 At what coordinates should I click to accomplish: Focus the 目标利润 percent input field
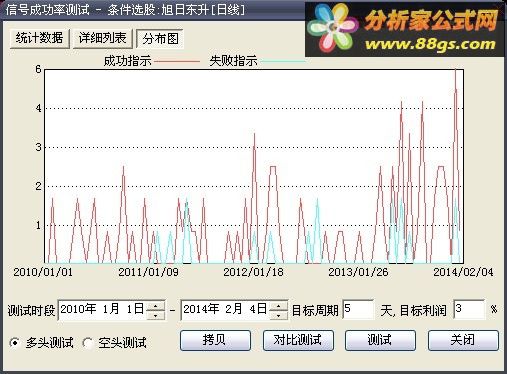click(469, 309)
